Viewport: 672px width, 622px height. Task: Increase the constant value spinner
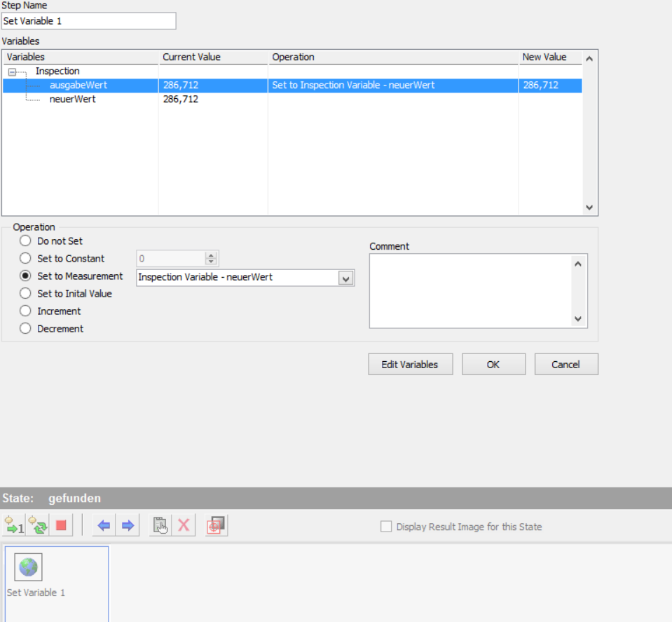211,255
